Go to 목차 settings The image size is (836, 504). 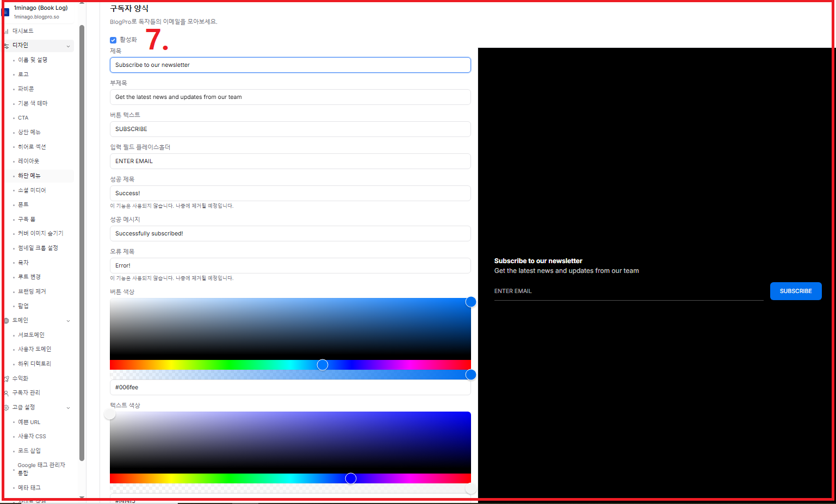pyautogui.click(x=23, y=263)
